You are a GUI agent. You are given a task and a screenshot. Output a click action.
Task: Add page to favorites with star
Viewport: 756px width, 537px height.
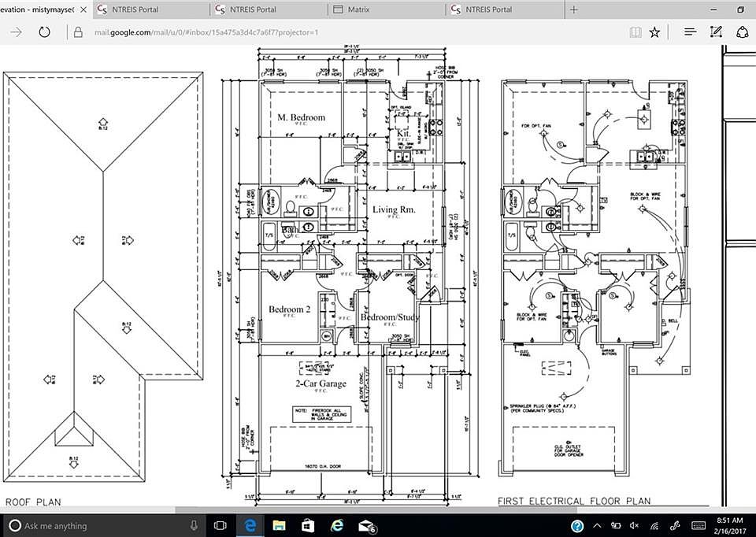click(654, 32)
